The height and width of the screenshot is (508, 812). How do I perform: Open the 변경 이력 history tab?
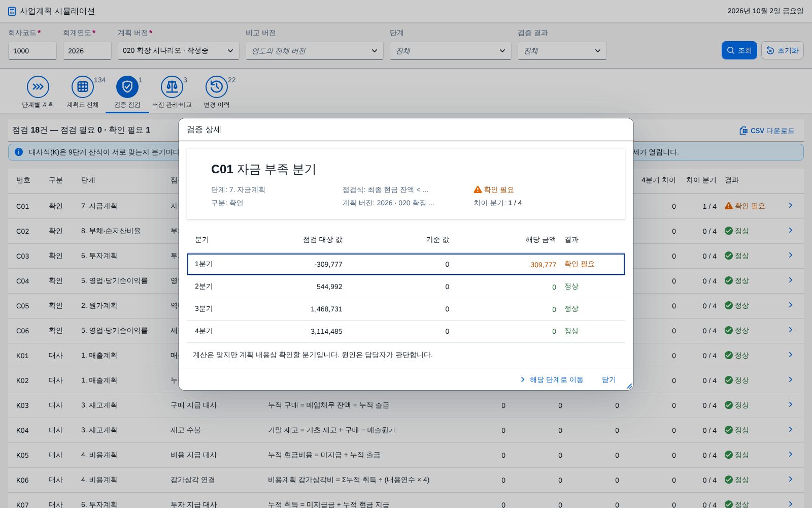(x=217, y=87)
